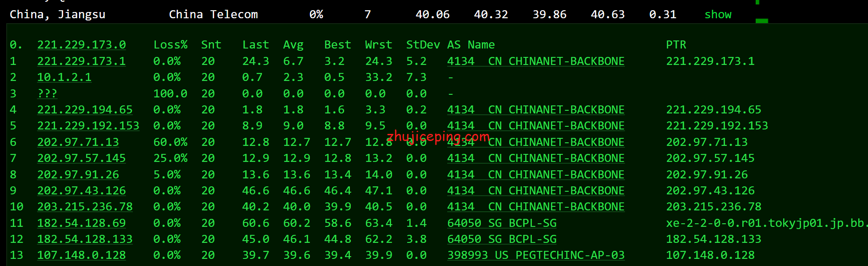
Task: Open hop 11 IP 182.54.128.69
Action: coord(81,223)
